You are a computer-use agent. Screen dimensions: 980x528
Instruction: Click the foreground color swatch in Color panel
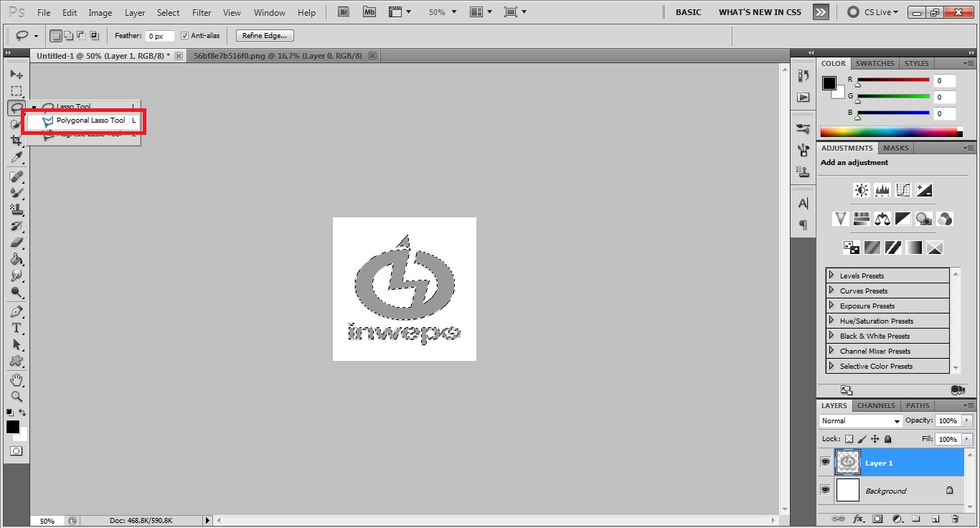pos(829,82)
